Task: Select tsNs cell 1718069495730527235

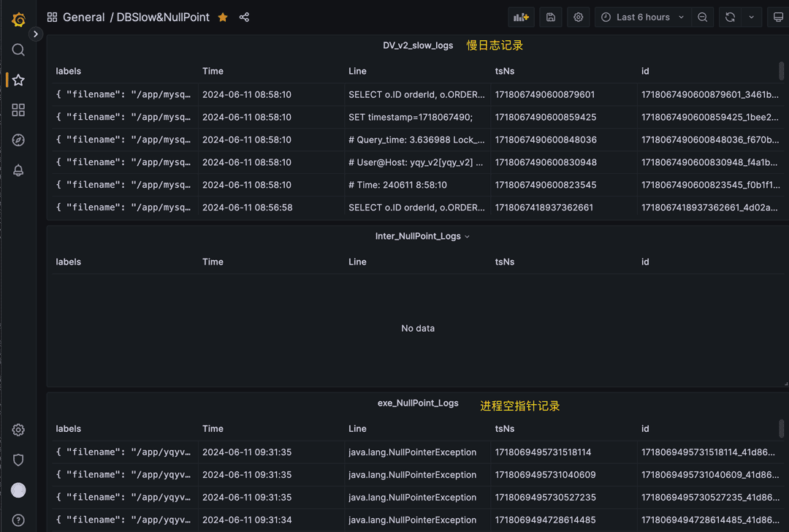Action: (x=564, y=498)
